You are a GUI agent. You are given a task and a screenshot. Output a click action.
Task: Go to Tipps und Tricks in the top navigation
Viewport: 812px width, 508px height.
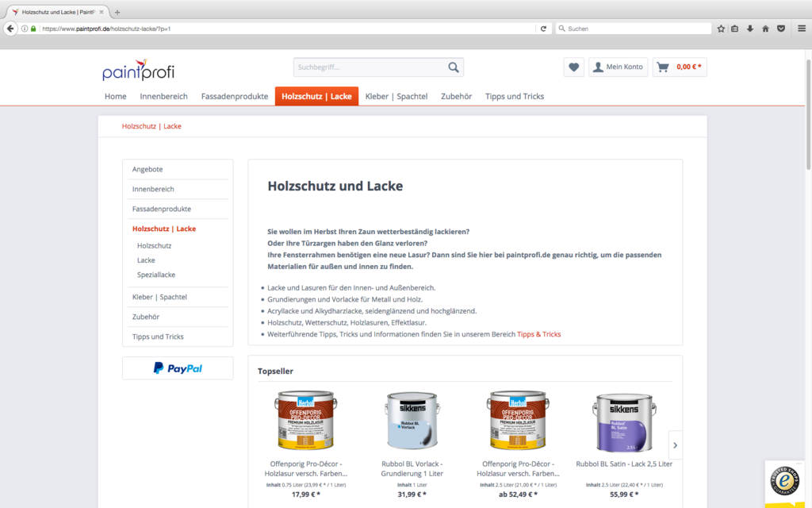pyautogui.click(x=514, y=96)
